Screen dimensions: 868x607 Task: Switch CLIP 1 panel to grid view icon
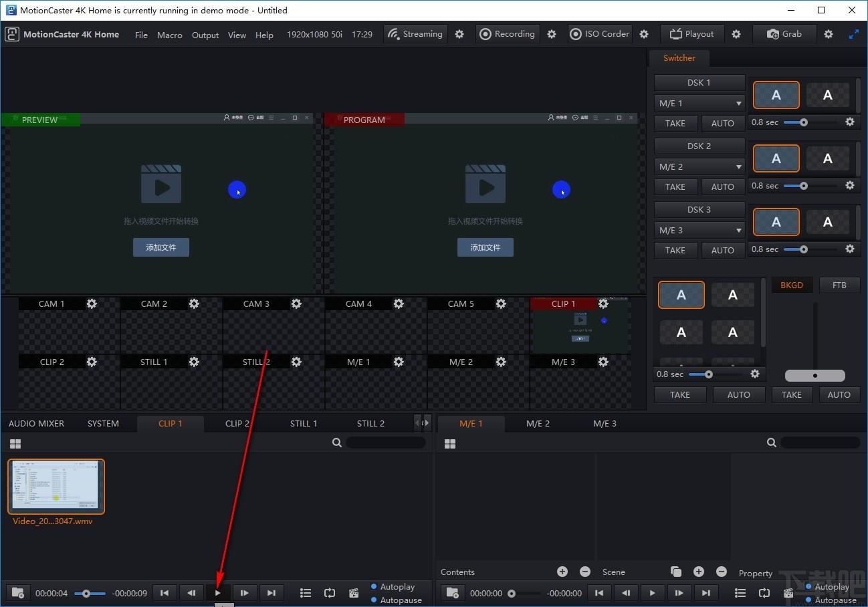point(15,444)
